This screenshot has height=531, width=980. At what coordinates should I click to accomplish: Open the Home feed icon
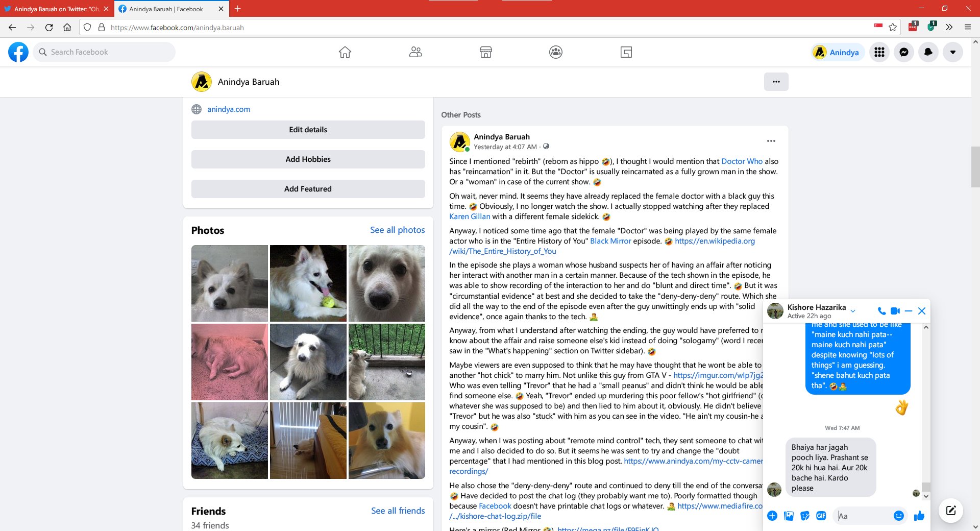click(x=345, y=52)
